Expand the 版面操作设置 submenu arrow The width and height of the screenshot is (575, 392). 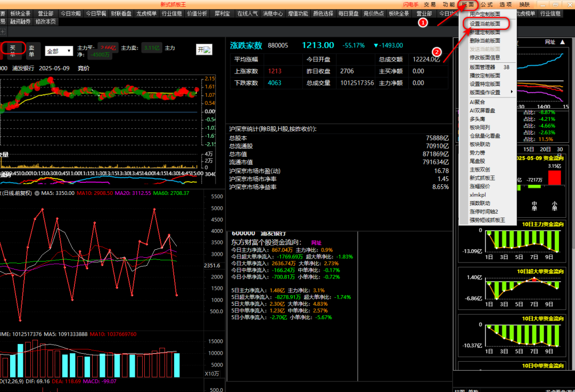[512, 92]
